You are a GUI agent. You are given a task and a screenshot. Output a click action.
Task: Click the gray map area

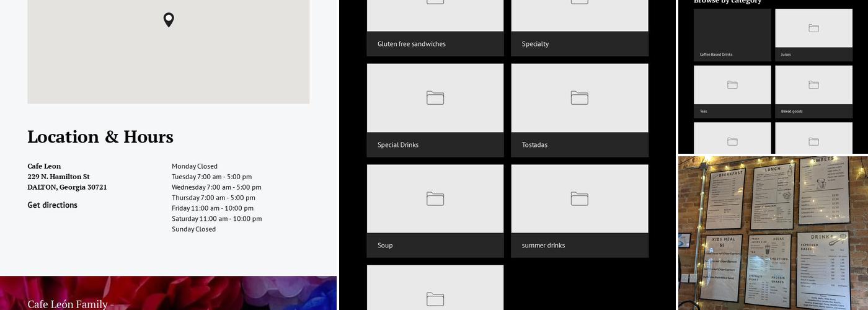(x=169, y=51)
